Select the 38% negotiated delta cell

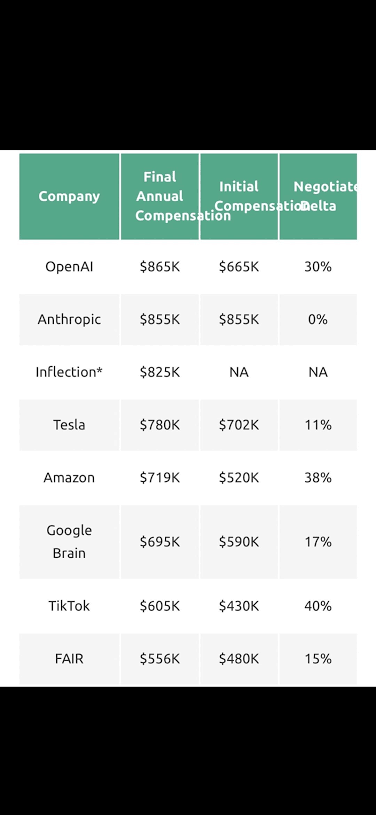pyautogui.click(x=318, y=478)
